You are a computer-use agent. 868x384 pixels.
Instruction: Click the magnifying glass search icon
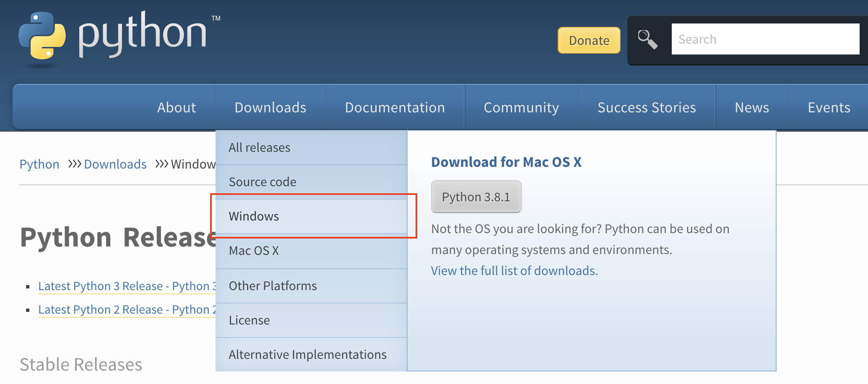click(647, 40)
